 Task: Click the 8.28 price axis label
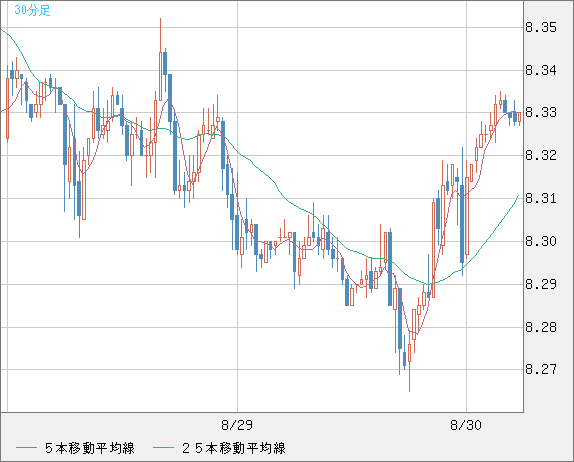pyautogui.click(x=541, y=327)
